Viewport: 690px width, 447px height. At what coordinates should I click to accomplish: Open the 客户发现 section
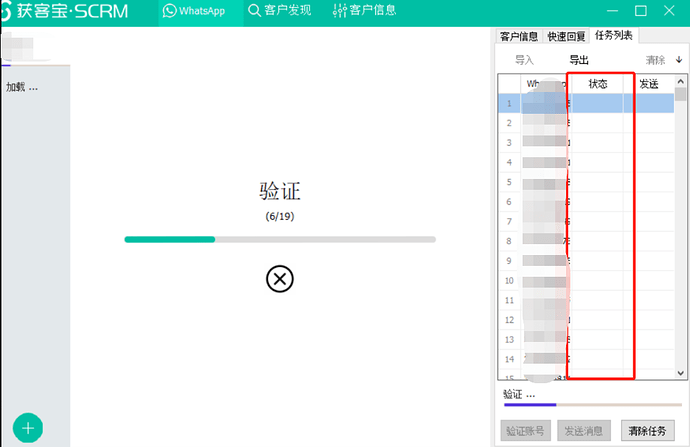(x=280, y=11)
